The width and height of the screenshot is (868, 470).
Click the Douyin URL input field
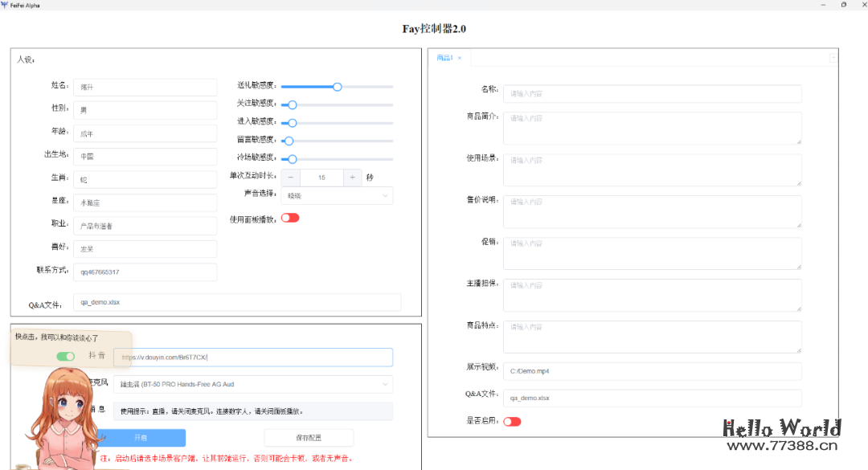257,357
